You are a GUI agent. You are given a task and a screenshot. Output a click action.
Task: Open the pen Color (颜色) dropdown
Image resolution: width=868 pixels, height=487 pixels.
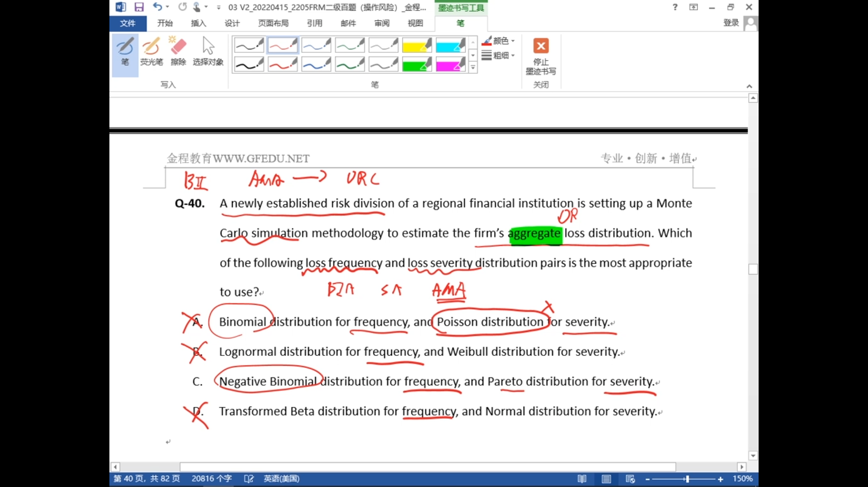(x=499, y=41)
